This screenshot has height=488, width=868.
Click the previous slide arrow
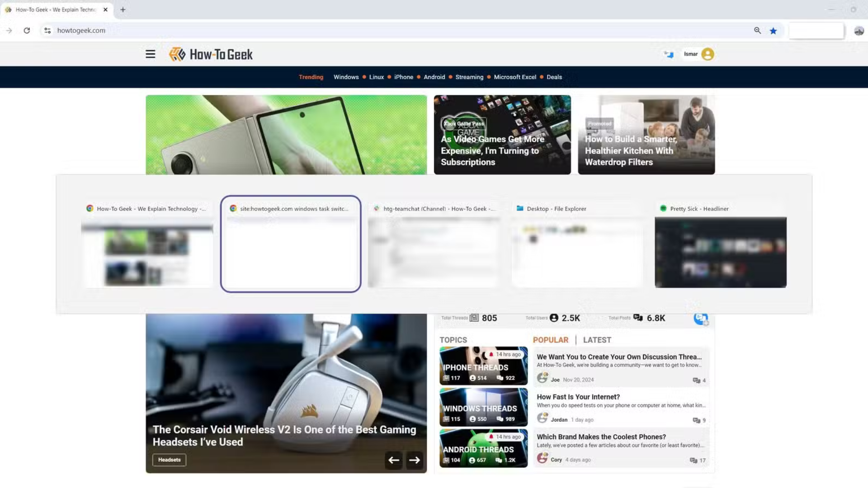tap(393, 460)
